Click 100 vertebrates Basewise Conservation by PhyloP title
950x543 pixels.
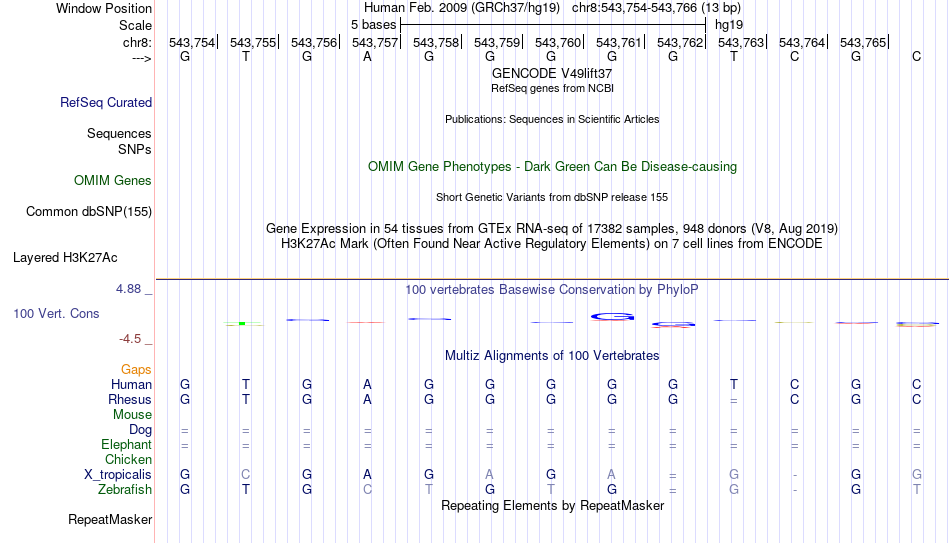552,290
